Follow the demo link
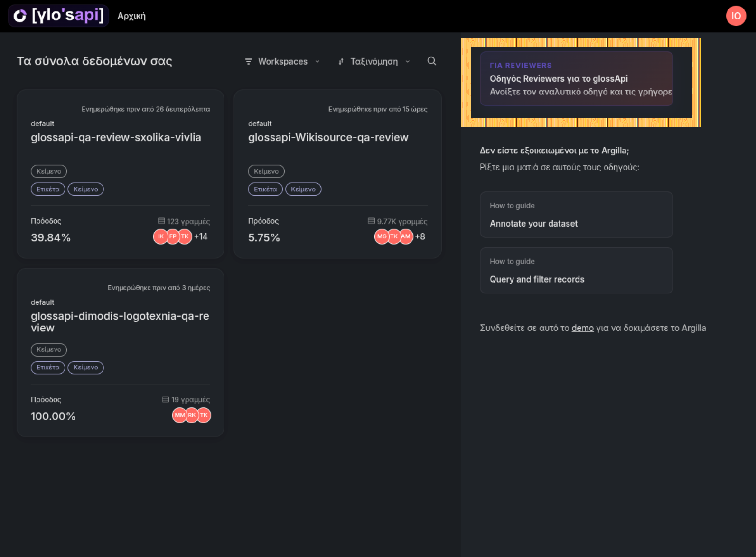756x557 pixels. (x=582, y=328)
